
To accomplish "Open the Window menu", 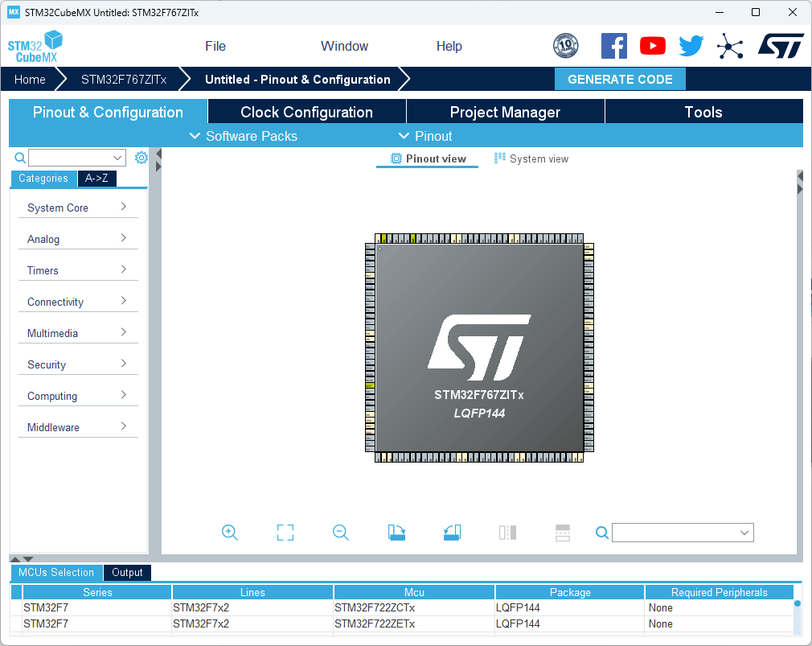I will [344, 46].
